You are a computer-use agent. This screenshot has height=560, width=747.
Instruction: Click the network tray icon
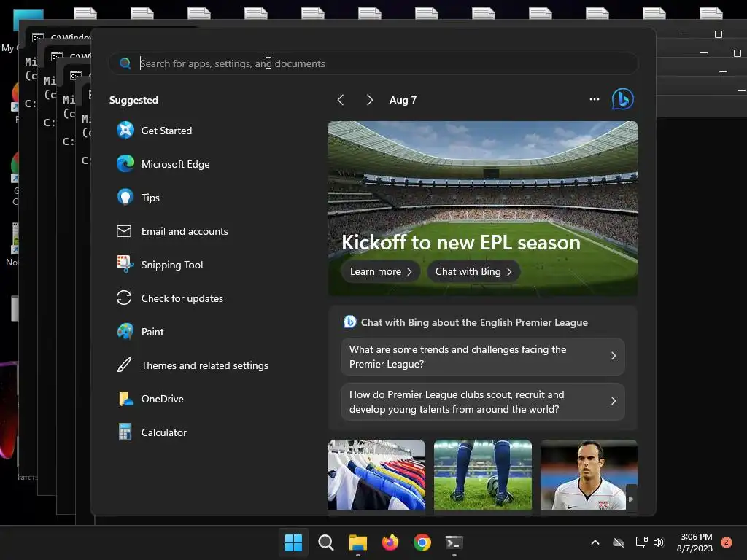coord(641,542)
